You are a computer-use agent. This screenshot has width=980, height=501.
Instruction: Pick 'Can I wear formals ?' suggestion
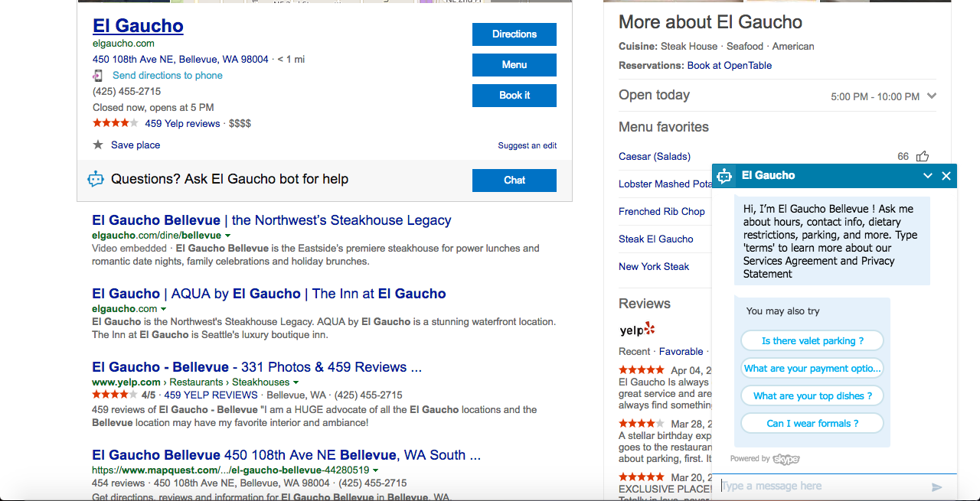point(812,424)
